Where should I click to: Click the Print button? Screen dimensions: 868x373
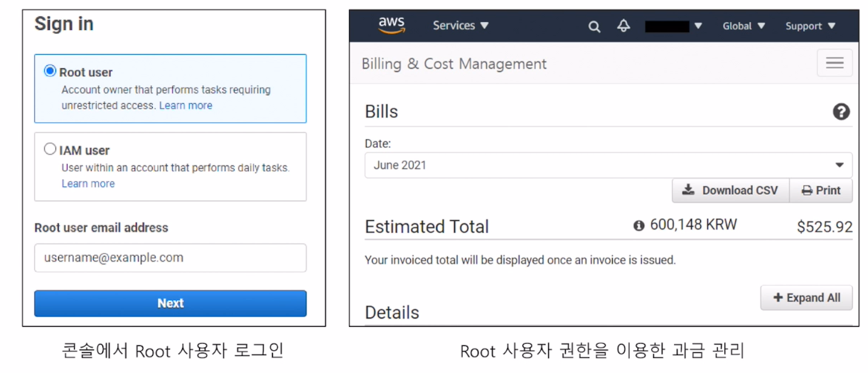821,190
